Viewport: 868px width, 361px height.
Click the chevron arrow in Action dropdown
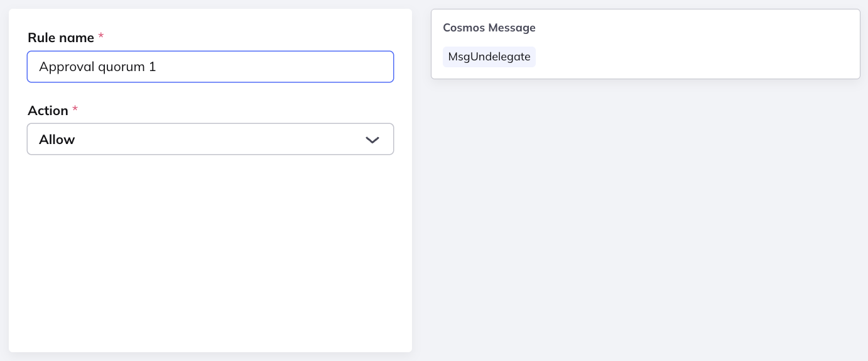tap(372, 140)
